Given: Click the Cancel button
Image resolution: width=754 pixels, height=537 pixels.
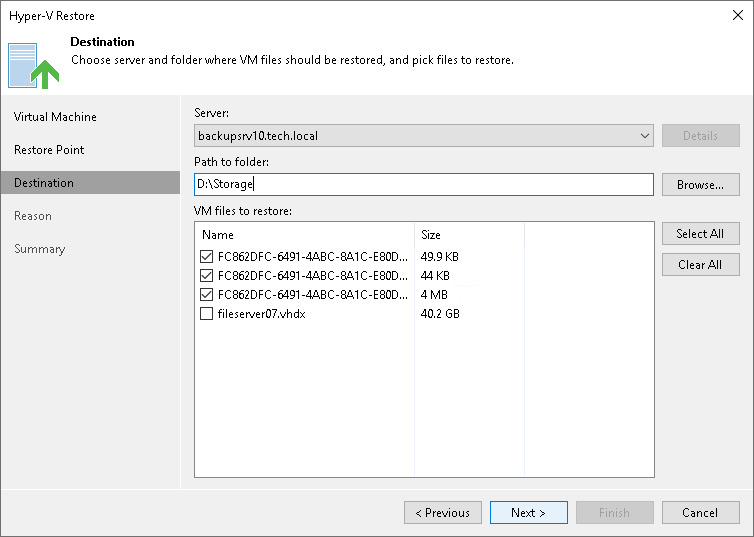Looking at the screenshot, I should point(700,512).
